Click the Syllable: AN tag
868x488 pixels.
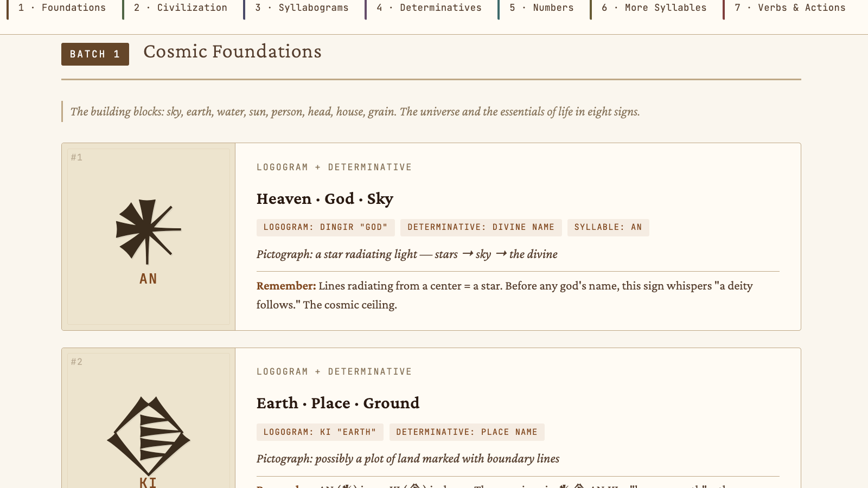tap(608, 227)
